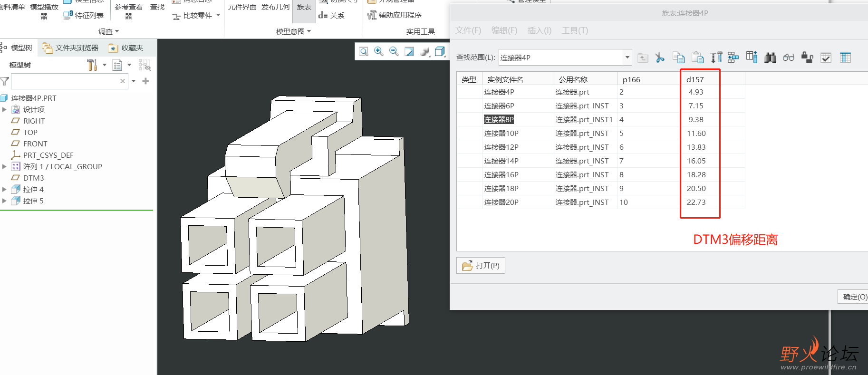Click the glasses preview instance icon
The image size is (868, 375).
(789, 58)
